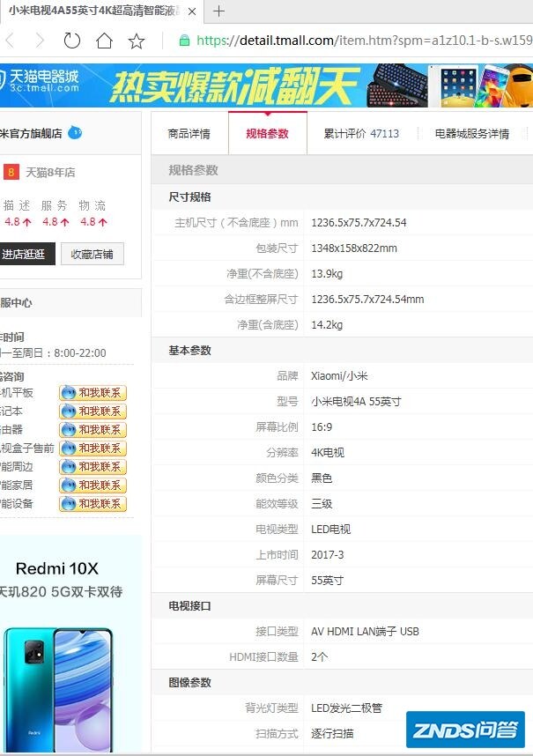Image resolution: width=533 pixels, height=756 pixels.
Task: Click 和我联系 for 手机平板 row
Action: tap(93, 393)
